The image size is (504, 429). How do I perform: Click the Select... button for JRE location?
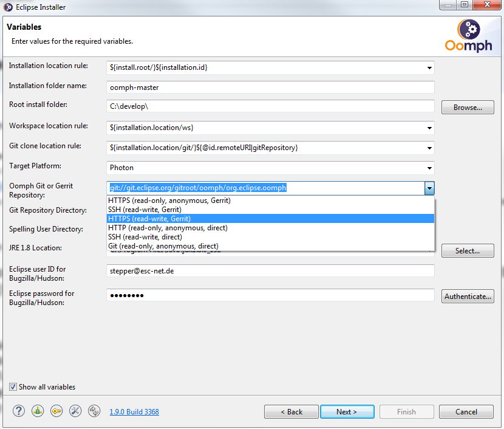(468, 251)
